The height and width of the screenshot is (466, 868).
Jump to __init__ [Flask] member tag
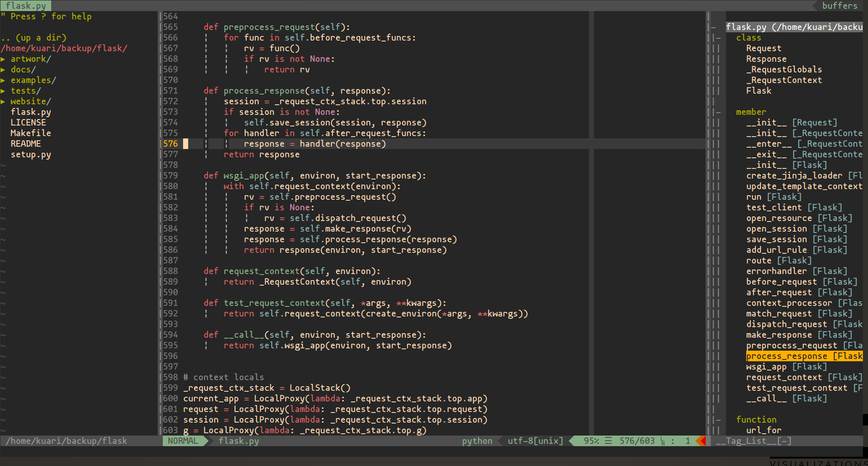tap(787, 165)
